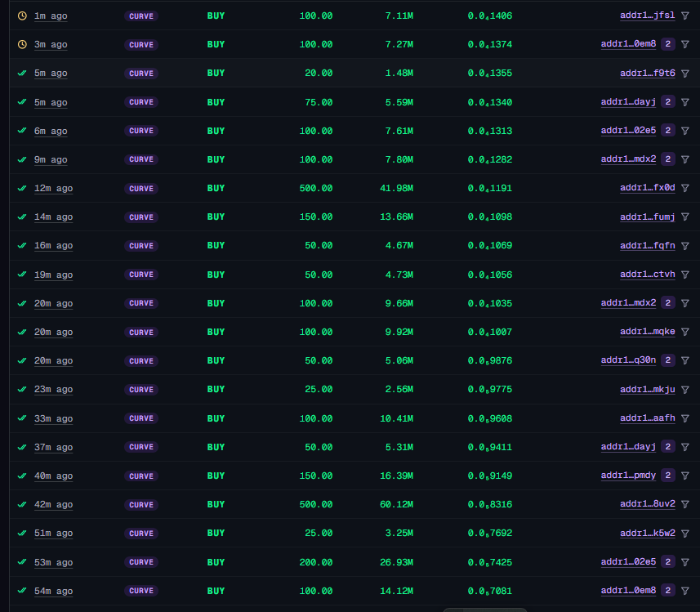The height and width of the screenshot is (612, 700).
Task: Click the confirmed checkmark for the 42m ago trade
Action: coord(22,504)
